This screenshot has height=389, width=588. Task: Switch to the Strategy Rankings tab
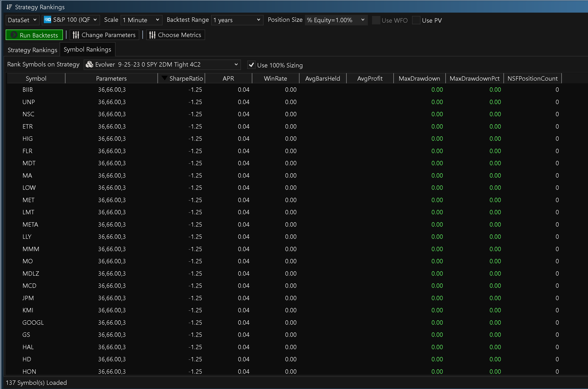click(33, 50)
